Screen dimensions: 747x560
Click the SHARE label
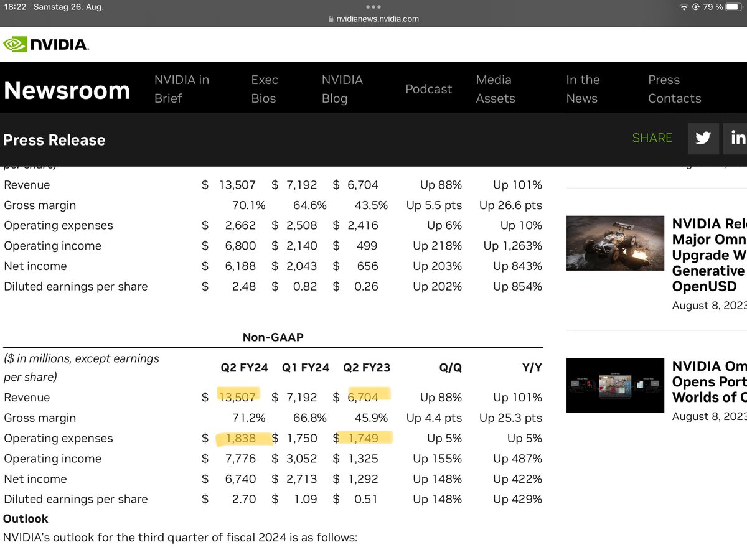coord(652,138)
